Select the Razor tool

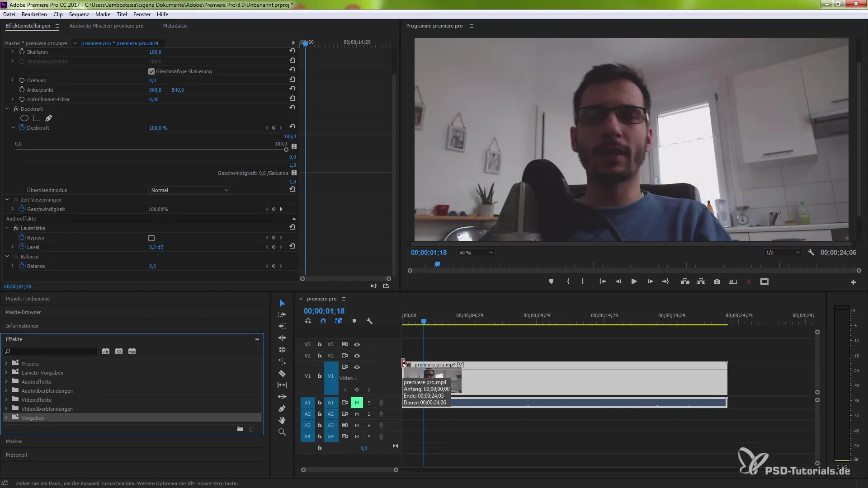[282, 373]
